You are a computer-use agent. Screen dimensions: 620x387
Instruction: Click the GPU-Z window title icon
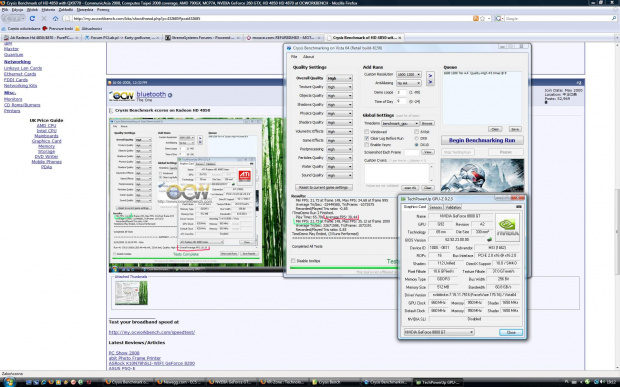(403, 199)
